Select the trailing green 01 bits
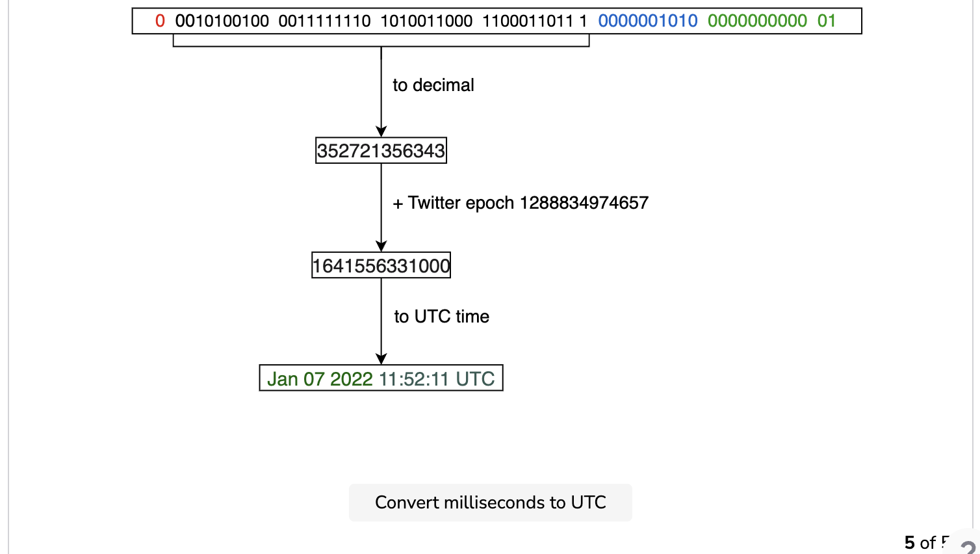 coord(827,21)
